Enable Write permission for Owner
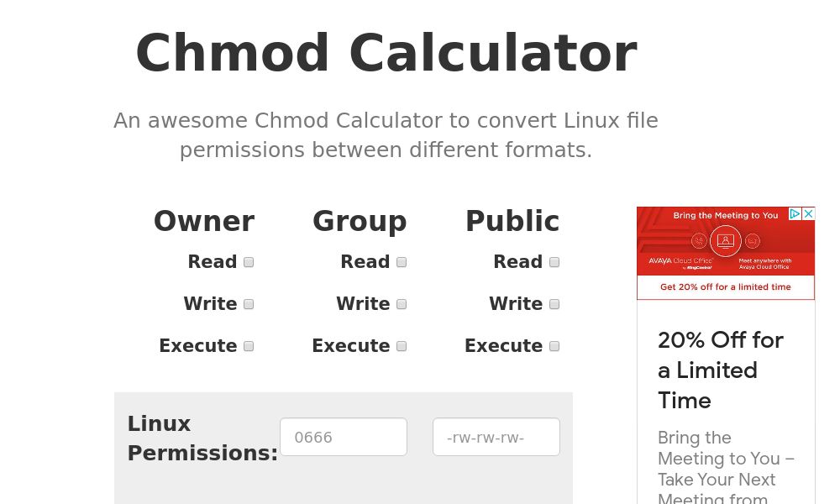 (249, 304)
